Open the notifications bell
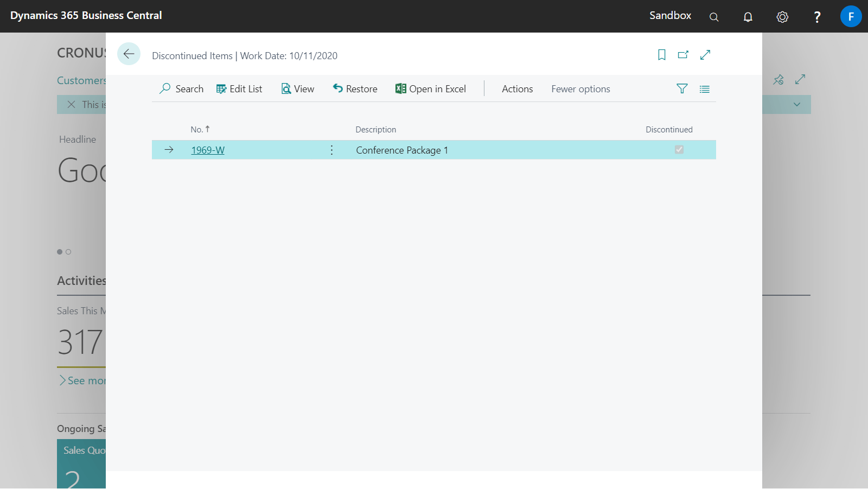This screenshot has width=868, height=489. pyautogui.click(x=748, y=17)
